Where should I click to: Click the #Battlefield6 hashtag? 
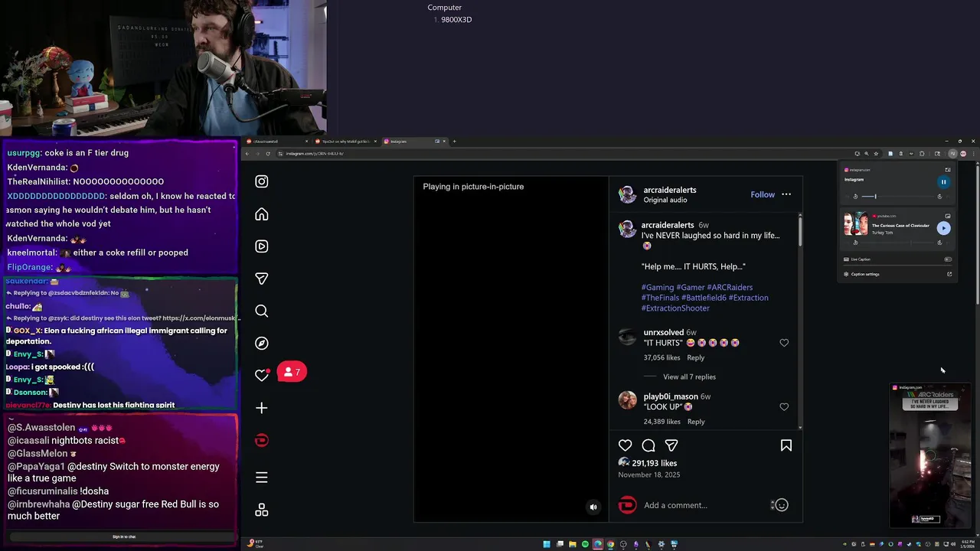[704, 298]
